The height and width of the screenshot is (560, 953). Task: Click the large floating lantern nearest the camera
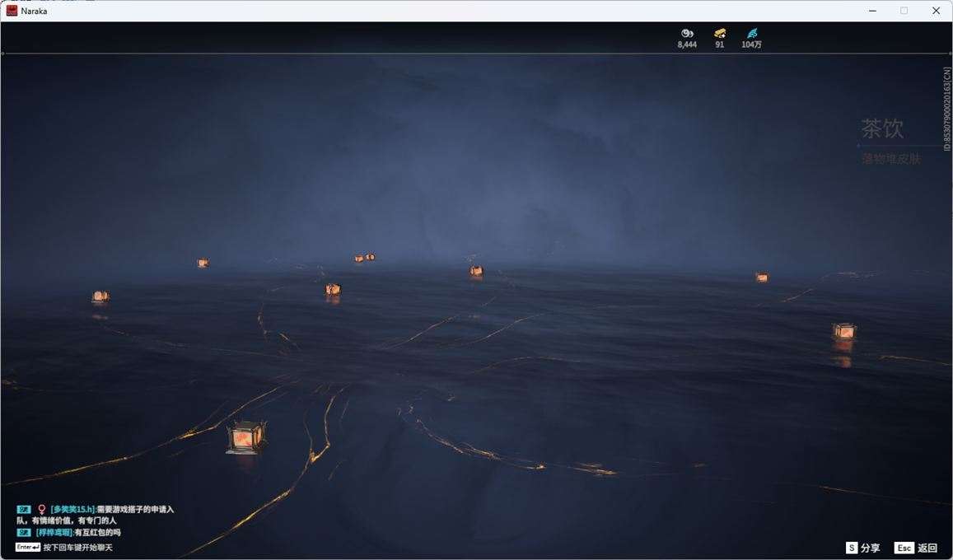(245, 437)
